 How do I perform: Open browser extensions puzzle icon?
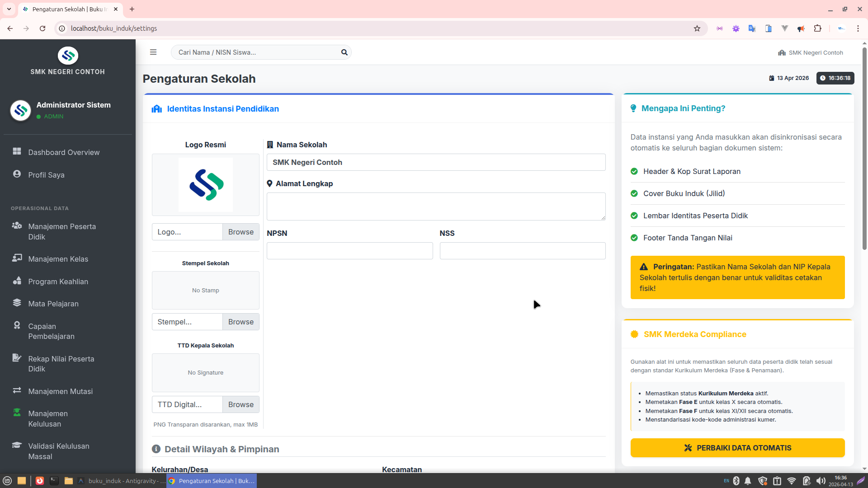coord(817,28)
